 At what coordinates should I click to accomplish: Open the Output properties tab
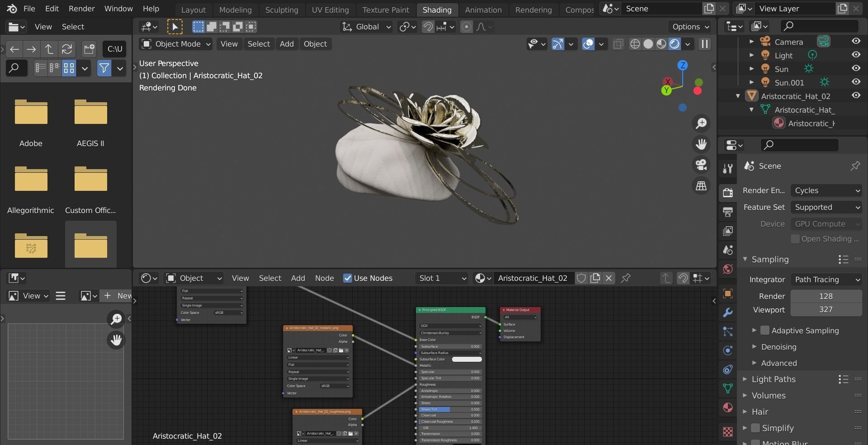click(727, 212)
